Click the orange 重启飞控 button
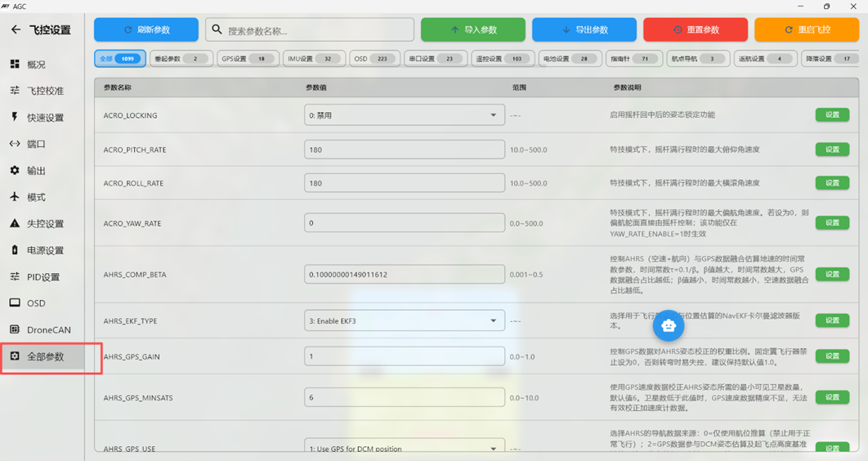 [x=806, y=30]
